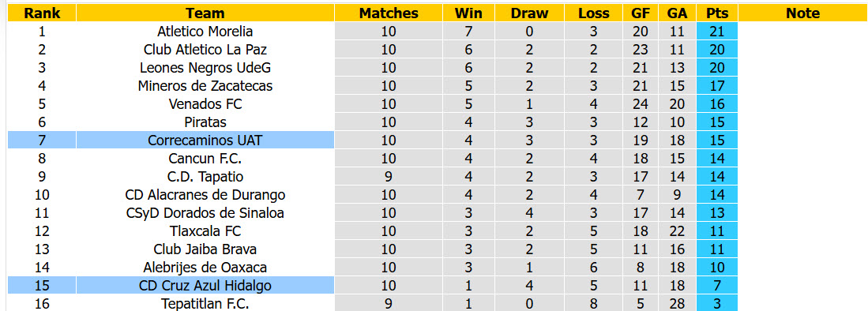
Task: Click the Note column header
Action: pyautogui.click(x=802, y=13)
